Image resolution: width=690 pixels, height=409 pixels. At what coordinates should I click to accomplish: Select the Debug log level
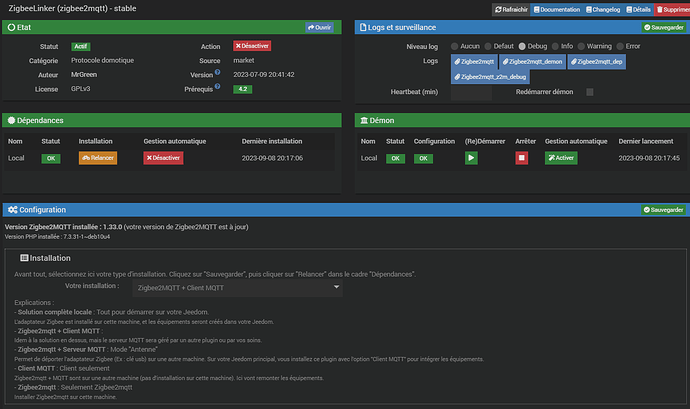(x=519, y=46)
